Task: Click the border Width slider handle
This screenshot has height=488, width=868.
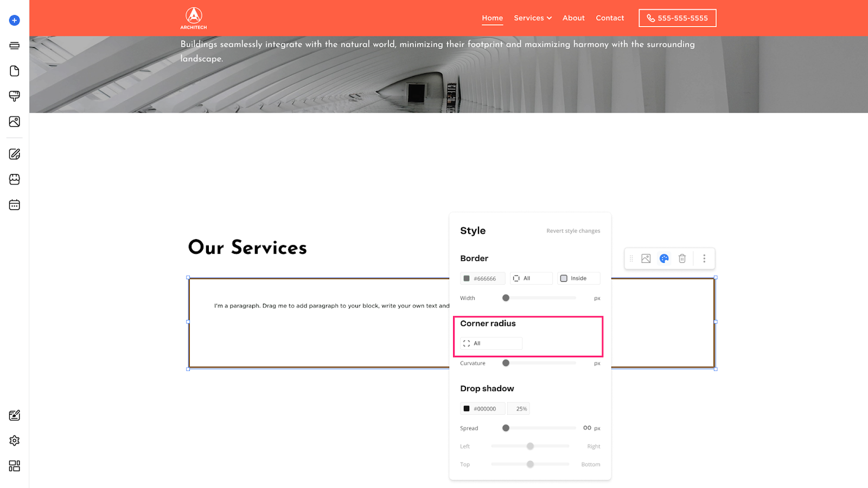Action: point(506,298)
